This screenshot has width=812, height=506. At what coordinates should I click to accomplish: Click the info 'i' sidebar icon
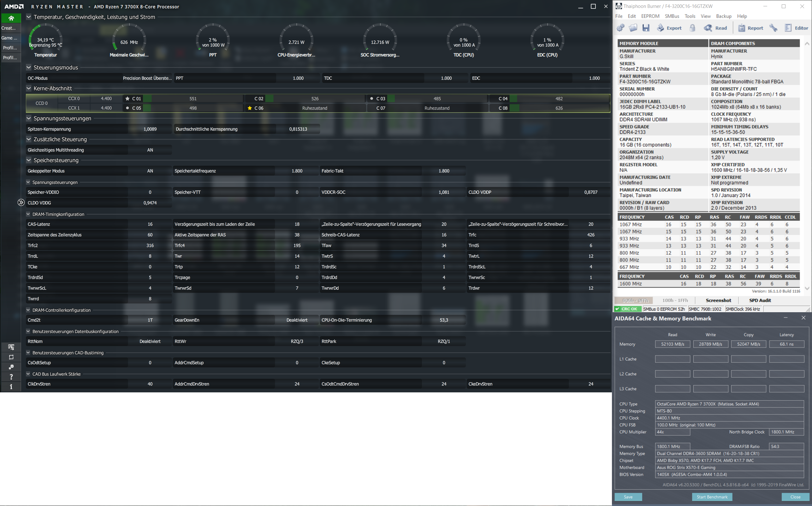(x=11, y=387)
